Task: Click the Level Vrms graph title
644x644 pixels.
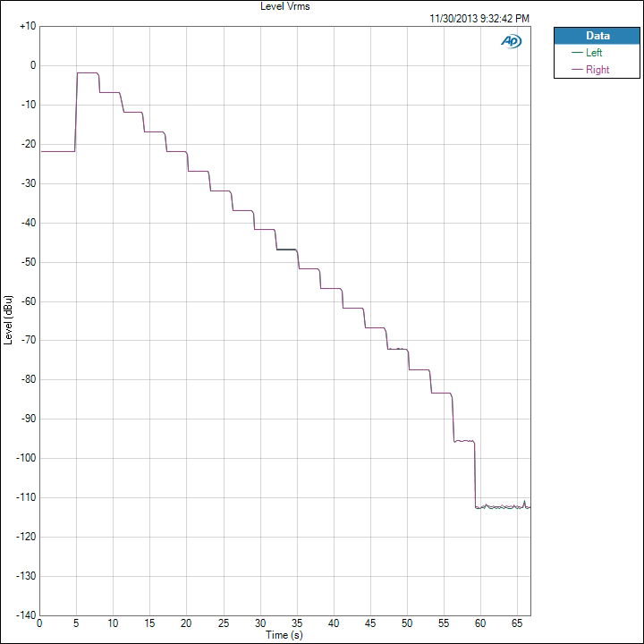Action: [x=284, y=6]
